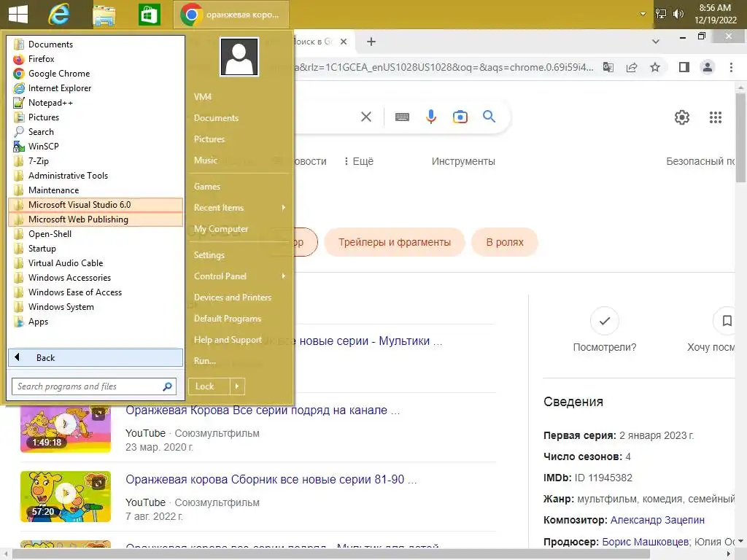
Task: Open Default Programs
Action: pyautogui.click(x=239, y=319)
